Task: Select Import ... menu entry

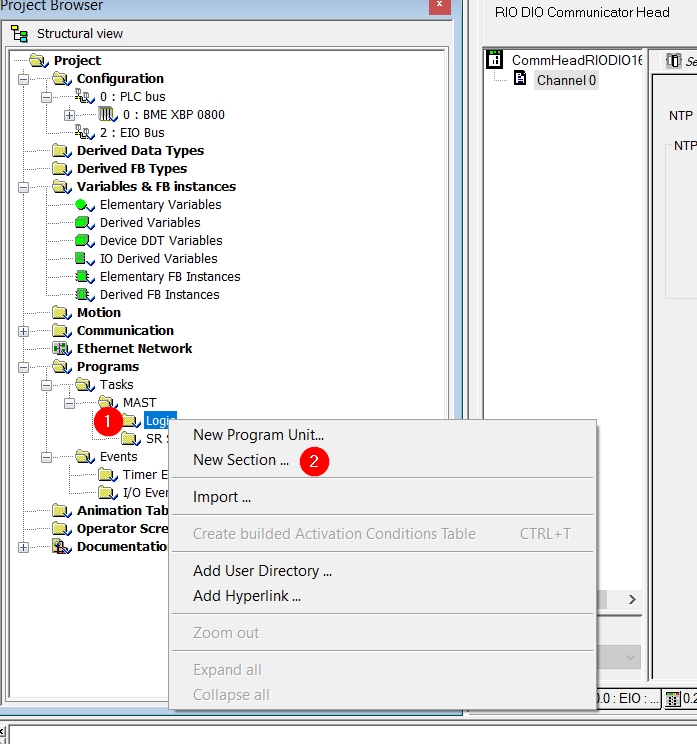Action: click(x=382, y=497)
